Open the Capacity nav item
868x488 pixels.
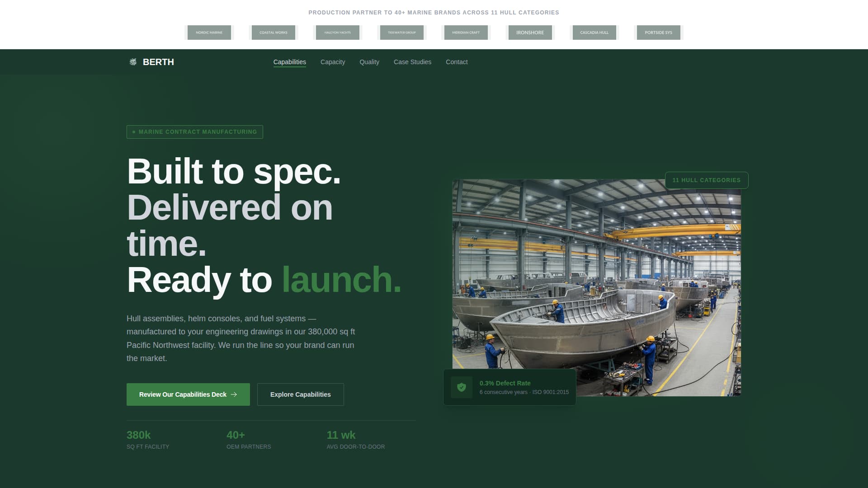[332, 62]
